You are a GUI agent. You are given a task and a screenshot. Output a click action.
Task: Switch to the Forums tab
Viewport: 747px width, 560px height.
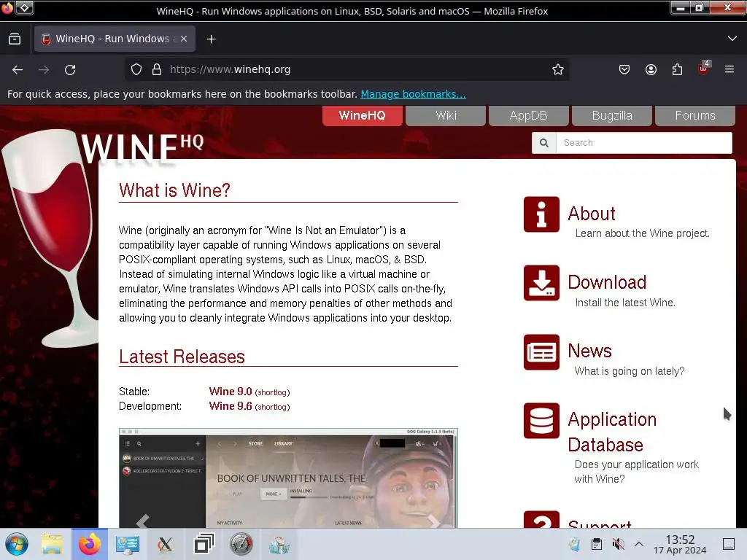[x=695, y=116]
